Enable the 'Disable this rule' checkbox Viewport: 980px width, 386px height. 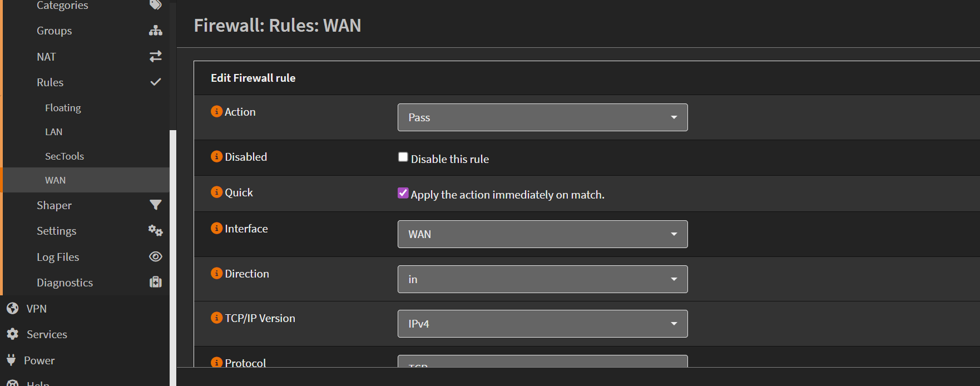403,157
